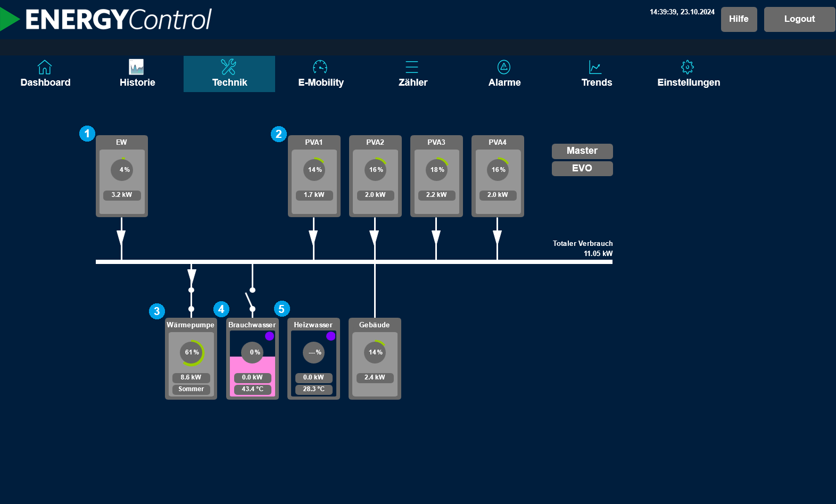Click the purple indicator on Heizwasser

point(330,336)
